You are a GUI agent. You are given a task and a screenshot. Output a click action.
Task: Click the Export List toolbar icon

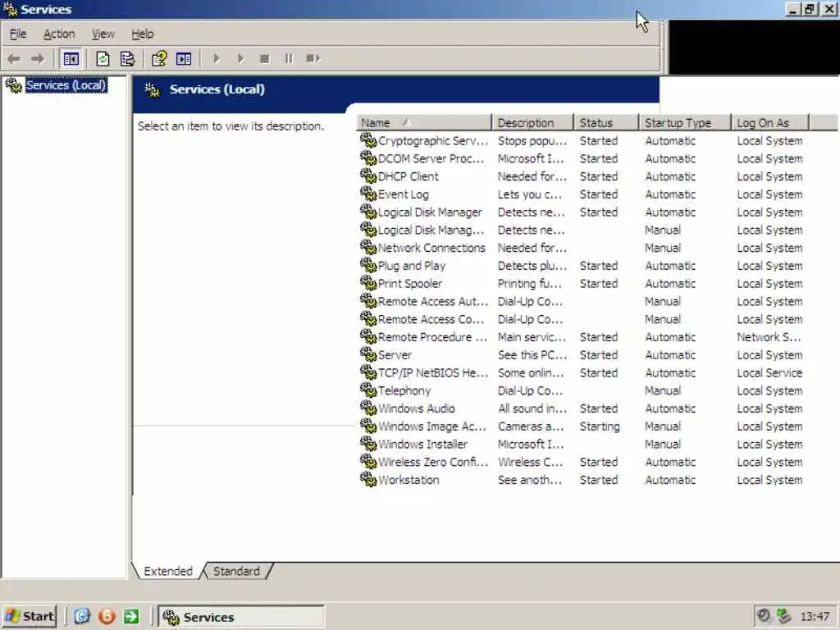(127, 58)
